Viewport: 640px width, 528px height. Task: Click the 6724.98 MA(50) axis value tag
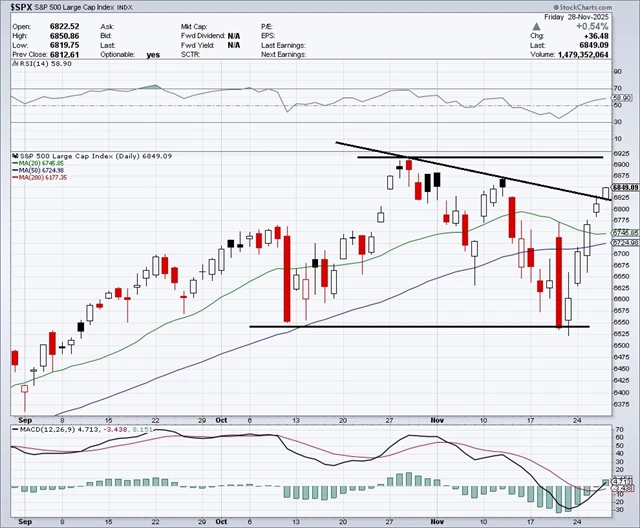(625, 242)
